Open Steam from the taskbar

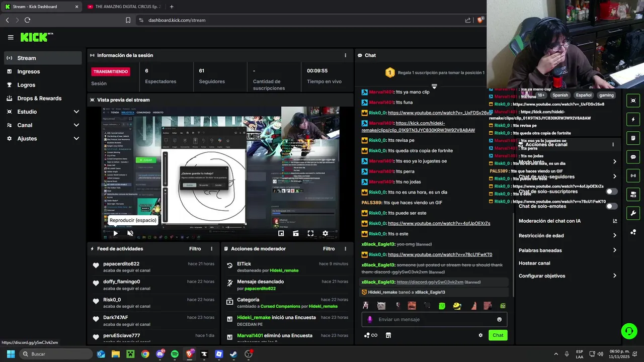[233, 354]
